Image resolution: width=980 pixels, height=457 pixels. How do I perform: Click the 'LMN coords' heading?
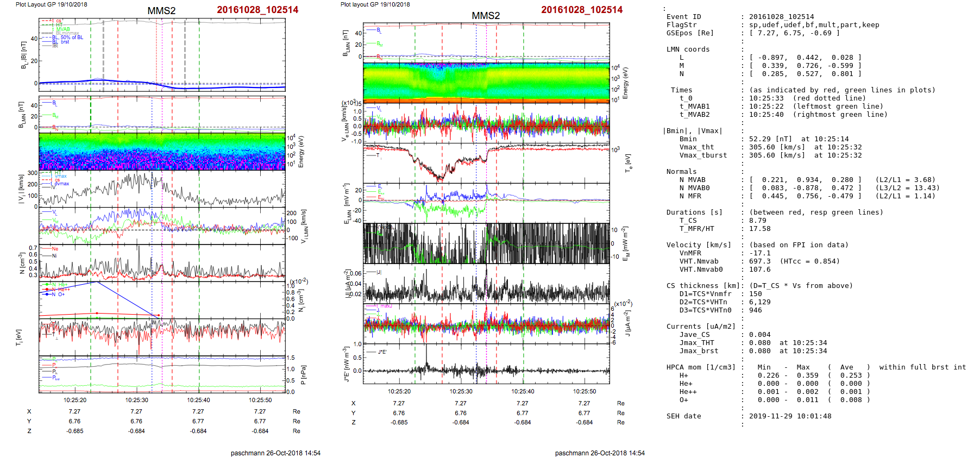688,49
